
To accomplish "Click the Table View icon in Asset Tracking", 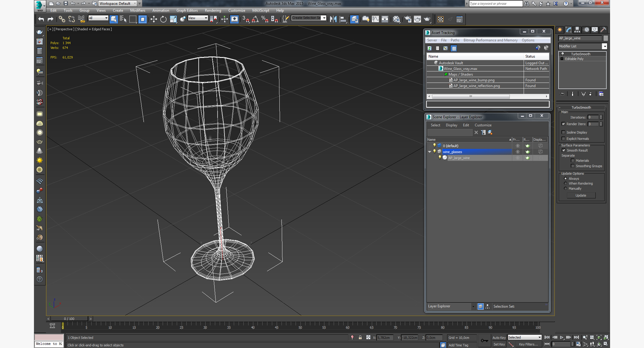I will [454, 48].
